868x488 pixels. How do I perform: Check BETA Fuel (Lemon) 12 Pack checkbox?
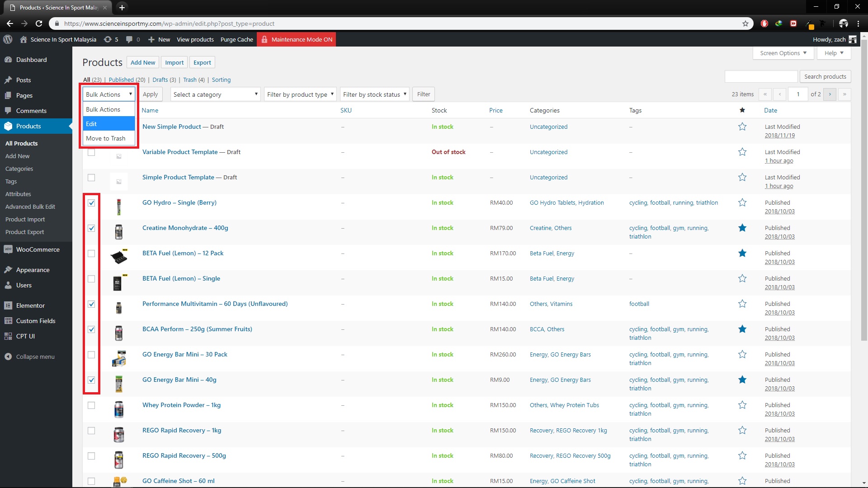coord(91,253)
